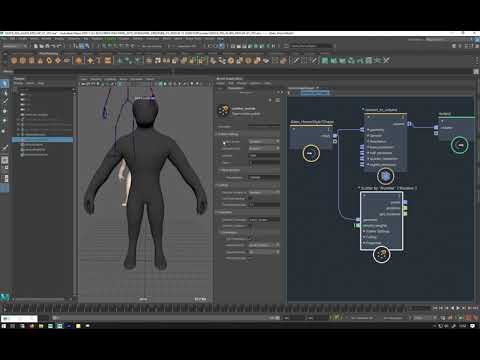Create a polygon torus from the shelf
480x360 pixels.
[49, 60]
